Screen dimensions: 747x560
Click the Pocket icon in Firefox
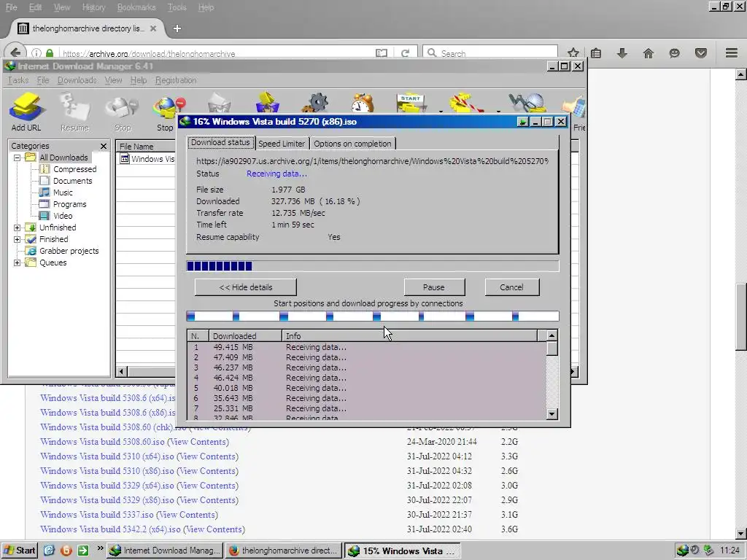click(701, 52)
